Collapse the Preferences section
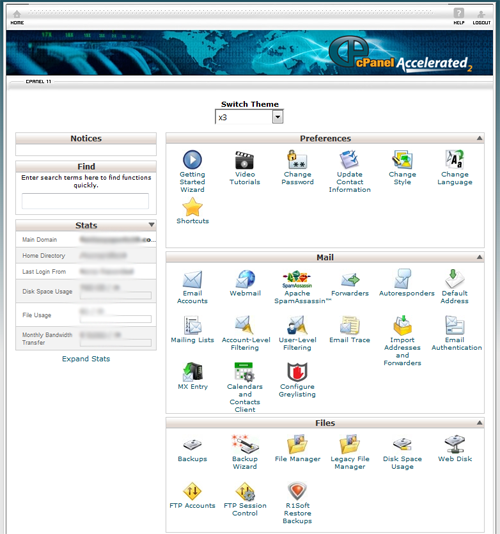The width and height of the screenshot is (500, 534). (x=479, y=138)
